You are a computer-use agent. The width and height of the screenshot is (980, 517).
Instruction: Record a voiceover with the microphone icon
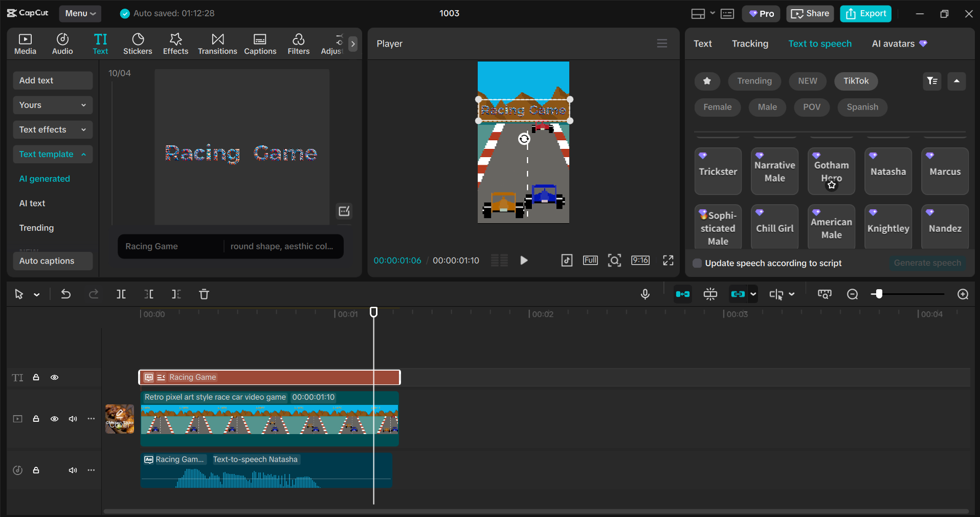click(x=645, y=294)
